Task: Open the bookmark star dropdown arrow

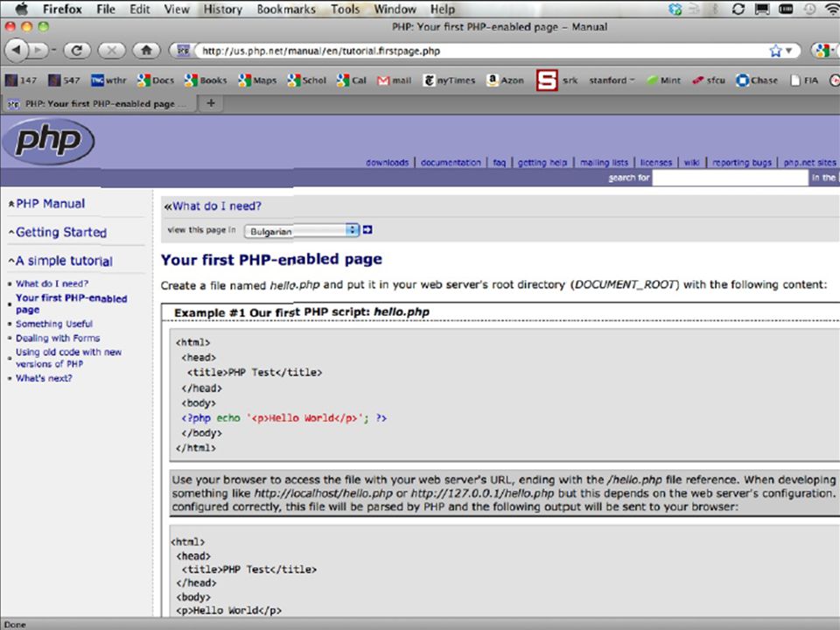Action: [788, 51]
